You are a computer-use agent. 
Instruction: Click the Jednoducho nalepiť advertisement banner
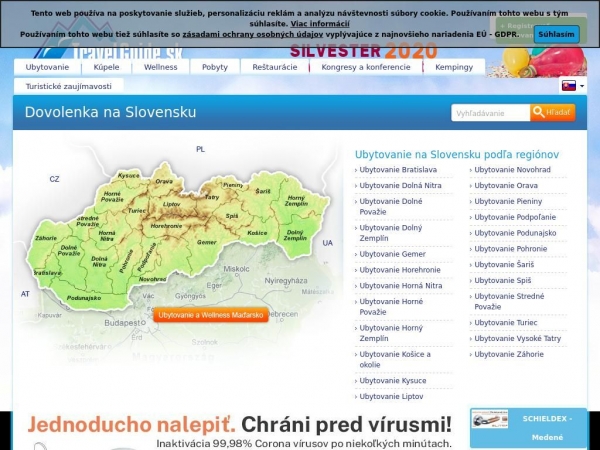240,430
